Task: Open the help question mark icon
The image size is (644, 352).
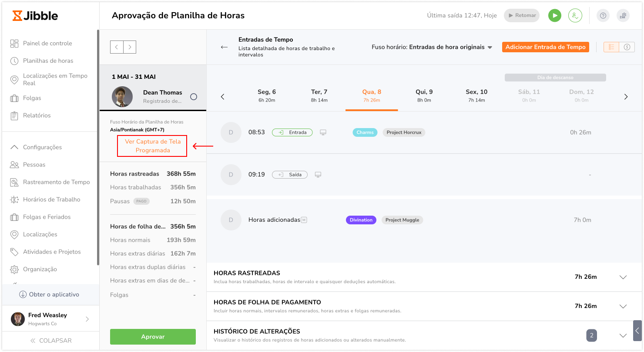Action: (603, 16)
